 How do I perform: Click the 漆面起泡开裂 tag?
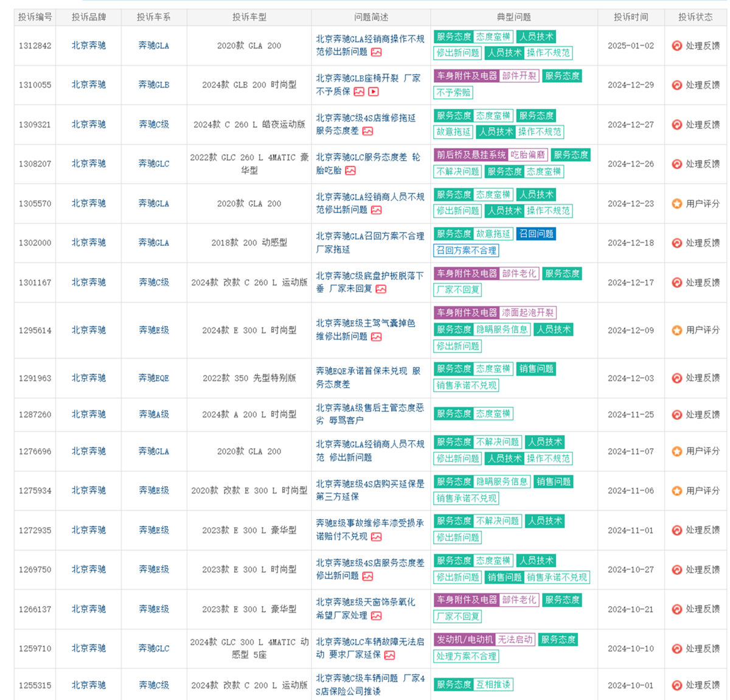point(527,313)
